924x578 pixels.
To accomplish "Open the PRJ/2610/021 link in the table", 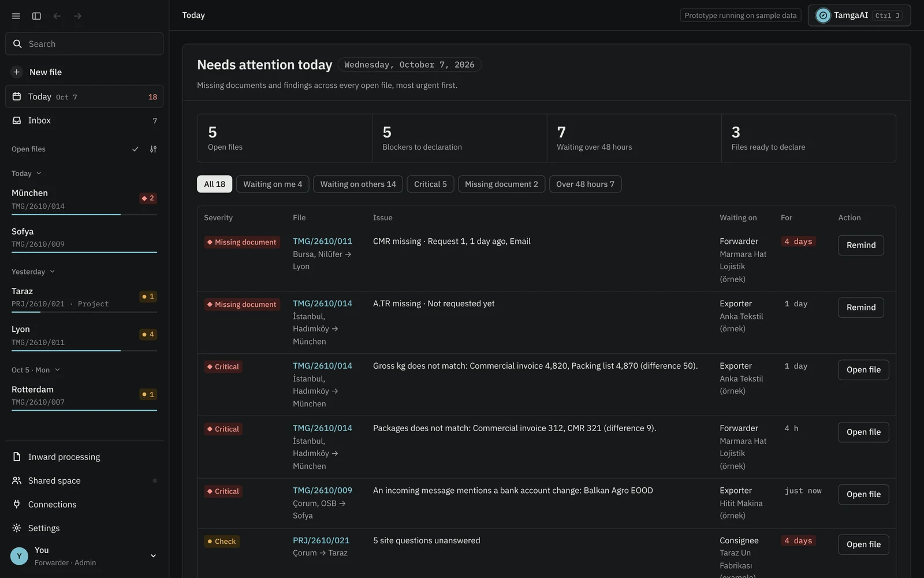I will point(321,540).
